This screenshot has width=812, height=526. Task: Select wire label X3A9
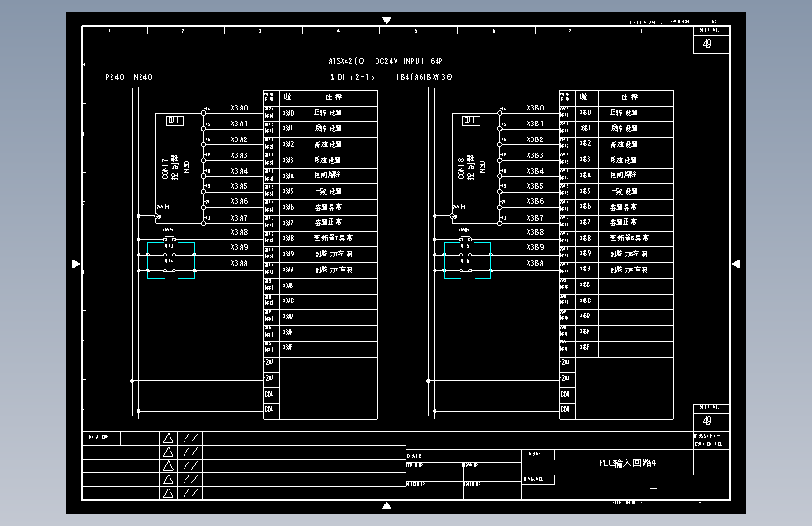[x=240, y=247]
